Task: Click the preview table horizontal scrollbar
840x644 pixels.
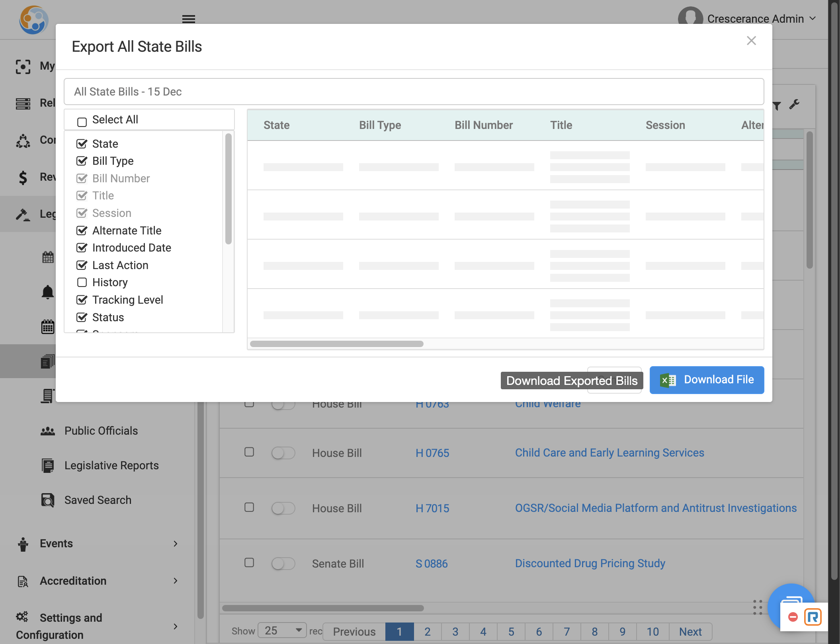Action: pyautogui.click(x=337, y=344)
